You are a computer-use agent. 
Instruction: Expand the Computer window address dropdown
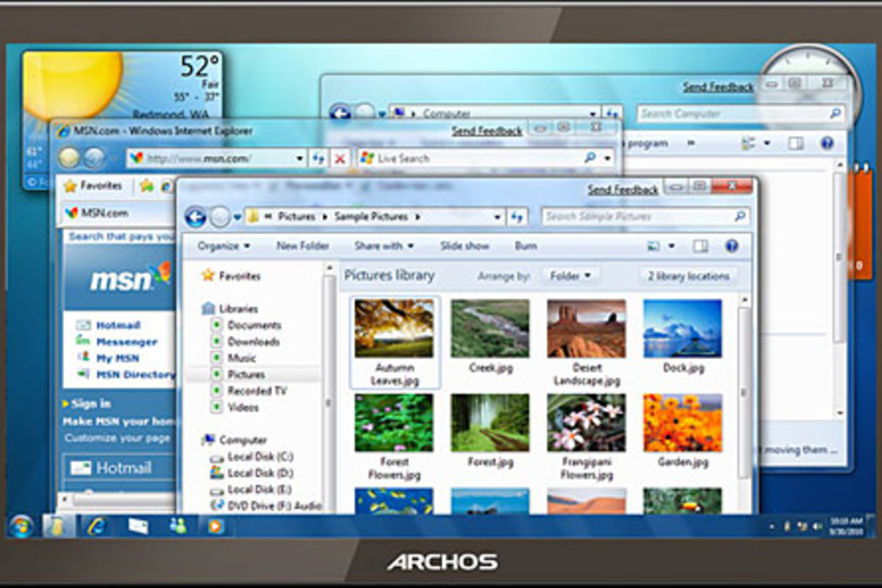(x=593, y=113)
